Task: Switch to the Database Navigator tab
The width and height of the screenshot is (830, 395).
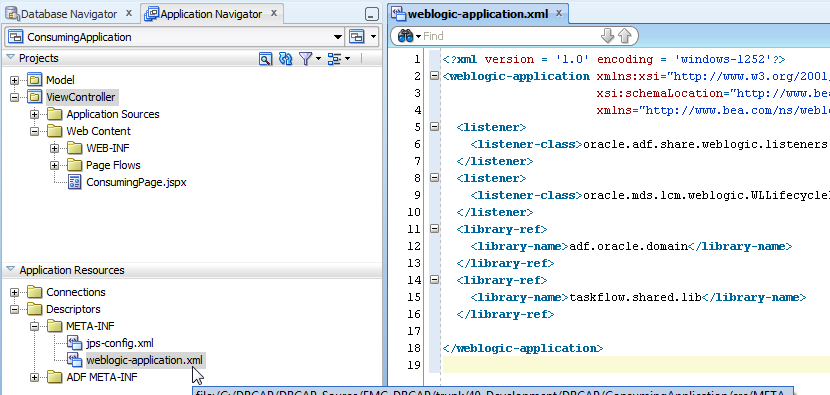Action: [x=69, y=14]
